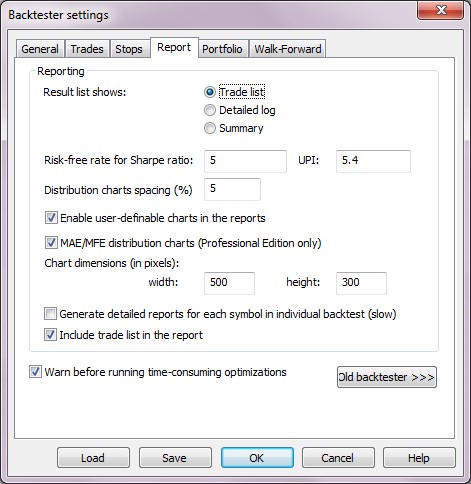471x484 pixels.
Task: Go to the Stops tab
Action: point(129,49)
